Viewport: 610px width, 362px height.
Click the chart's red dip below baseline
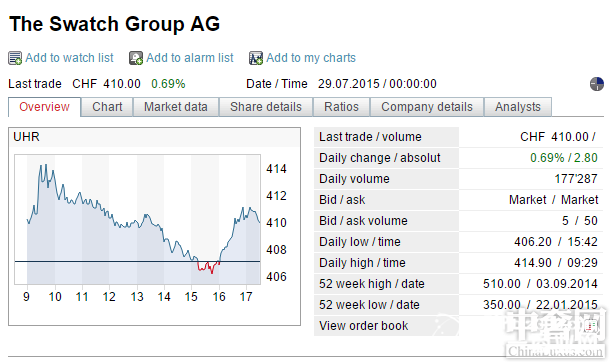209,267
